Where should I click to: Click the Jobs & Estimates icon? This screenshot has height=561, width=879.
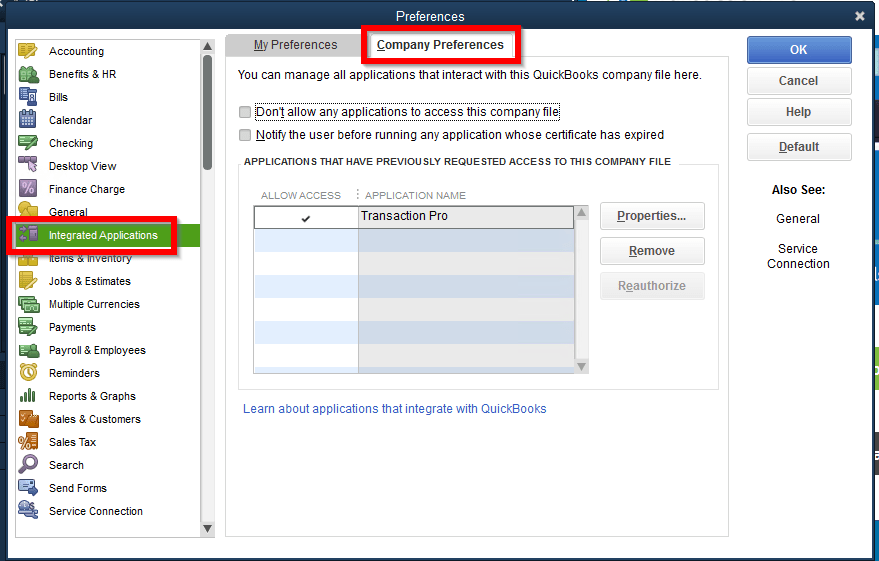[x=27, y=281]
